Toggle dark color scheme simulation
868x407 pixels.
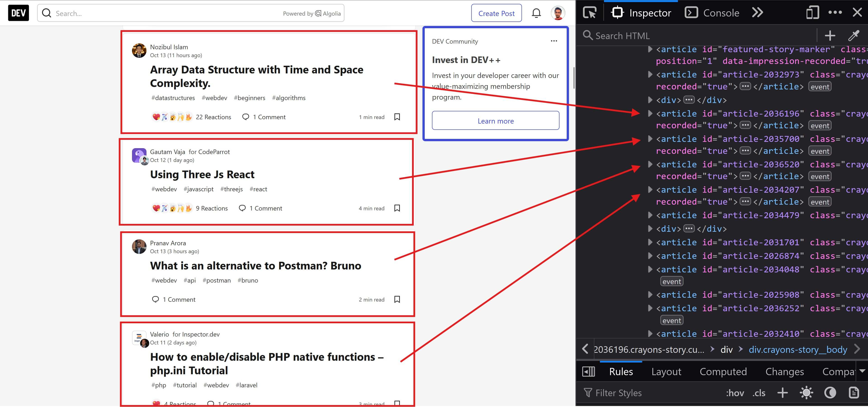[830, 393]
